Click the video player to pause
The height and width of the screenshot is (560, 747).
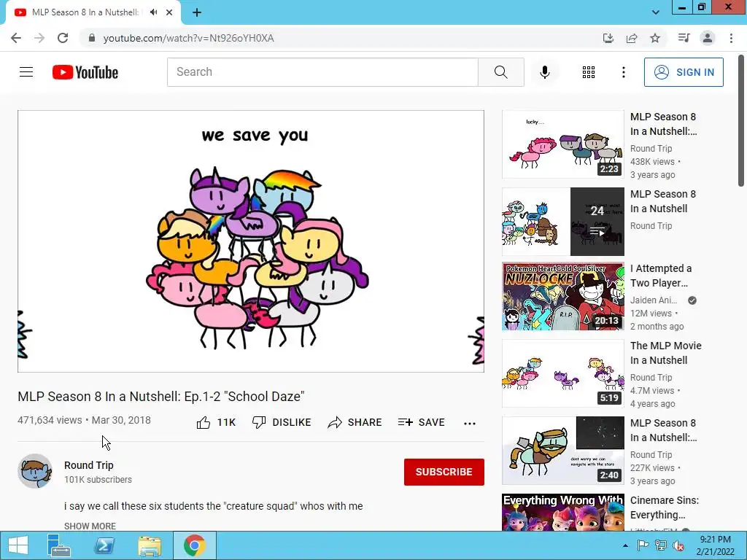click(251, 241)
